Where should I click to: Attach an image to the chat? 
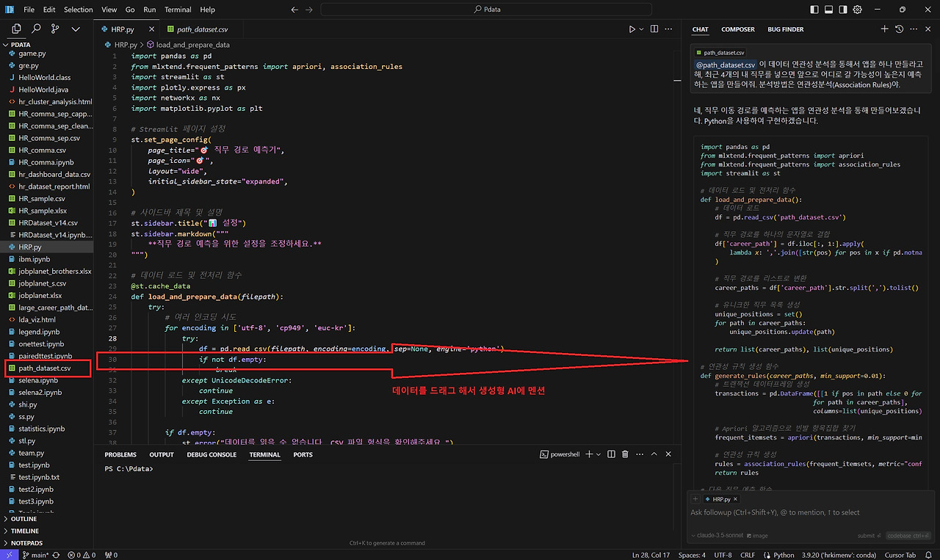click(756, 536)
